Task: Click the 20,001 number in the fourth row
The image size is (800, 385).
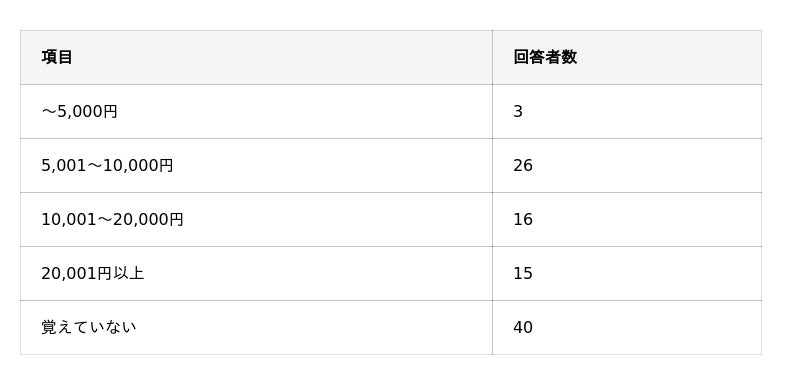Action: (69, 273)
